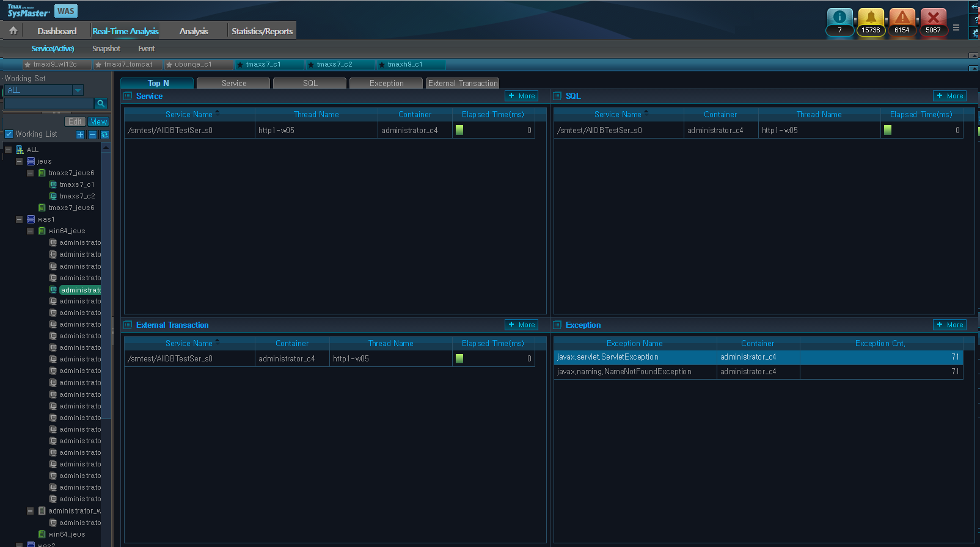Select the javax.naming.NameNotFoundException row
The height and width of the screenshot is (547, 980).
pos(758,372)
